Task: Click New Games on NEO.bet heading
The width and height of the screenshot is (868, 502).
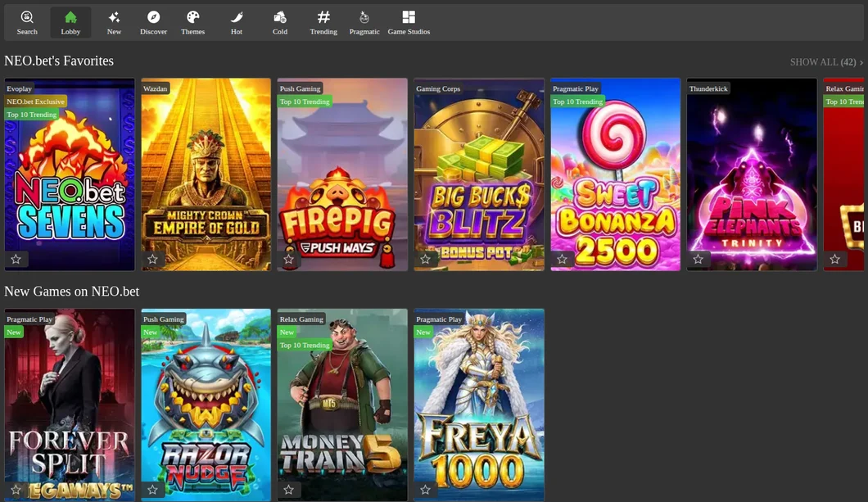Action: pyautogui.click(x=71, y=291)
